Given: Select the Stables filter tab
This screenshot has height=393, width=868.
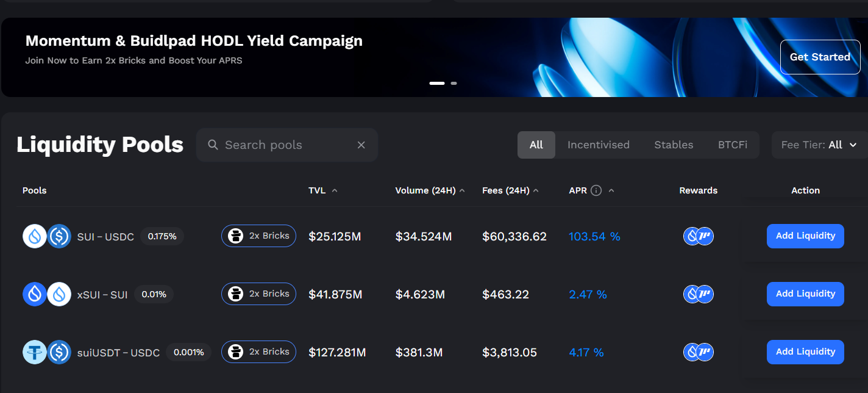Looking at the screenshot, I should [x=674, y=145].
